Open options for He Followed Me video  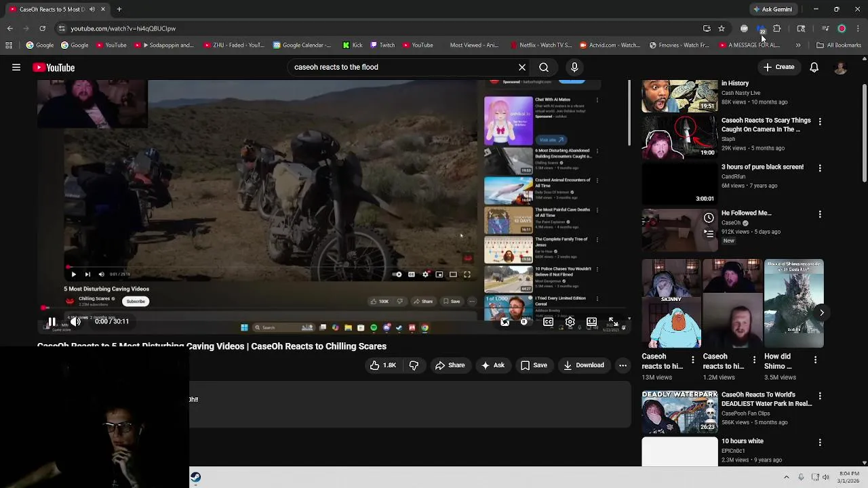pos(820,213)
